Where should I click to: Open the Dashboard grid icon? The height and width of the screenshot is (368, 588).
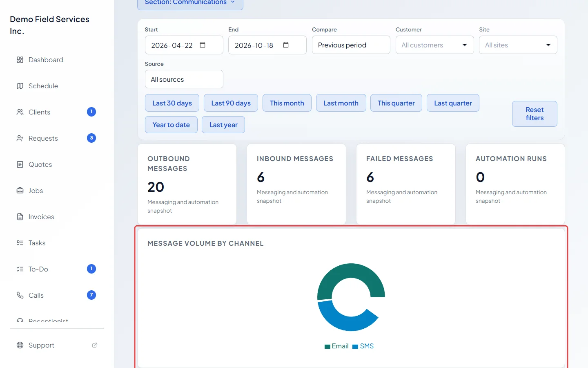(20, 60)
